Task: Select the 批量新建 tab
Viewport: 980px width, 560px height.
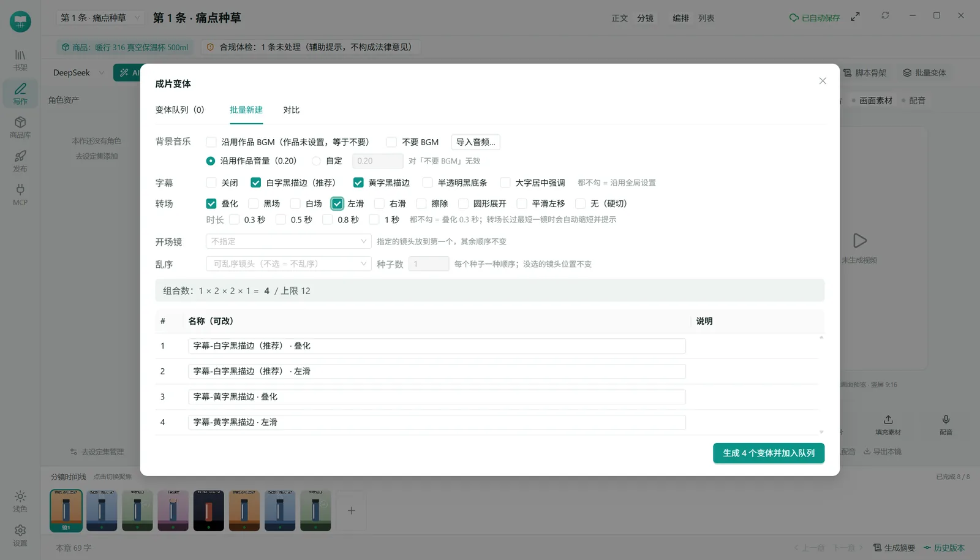Action: pyautogui.click(x=246, y=110)
